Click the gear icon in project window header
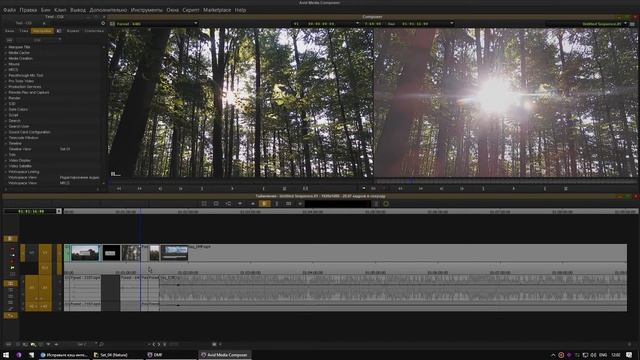This screenshot has height=360, width=640. click(103, 24)
